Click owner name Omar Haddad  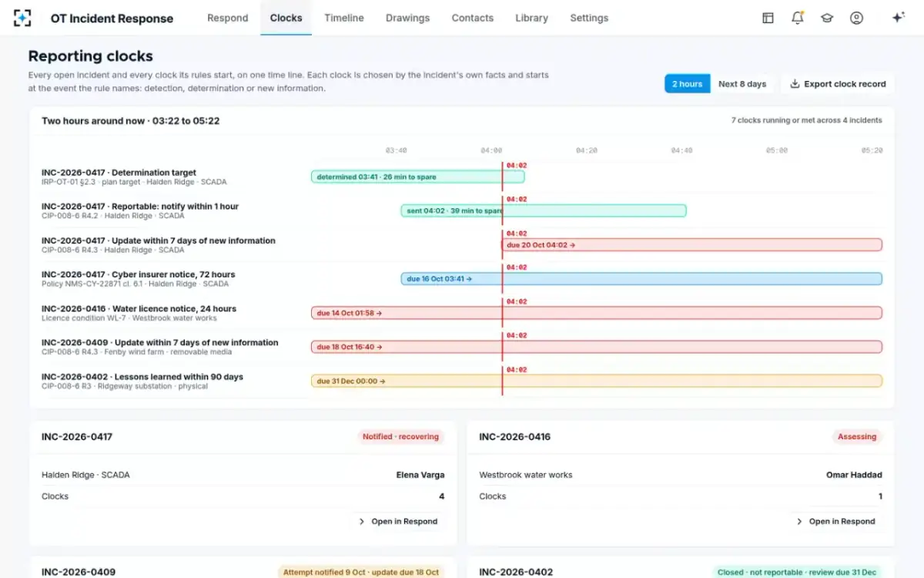[854, 475]
